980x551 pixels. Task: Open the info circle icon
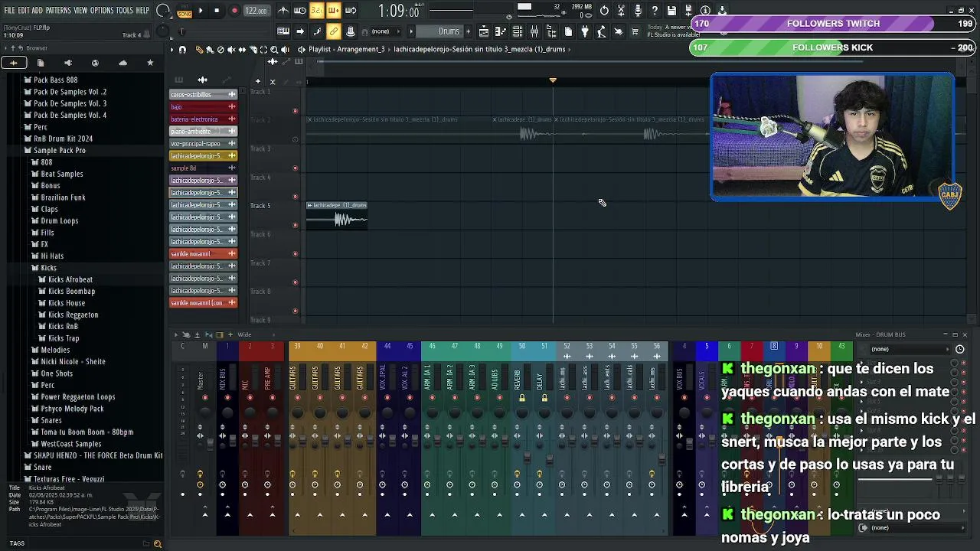click(705, 11)
